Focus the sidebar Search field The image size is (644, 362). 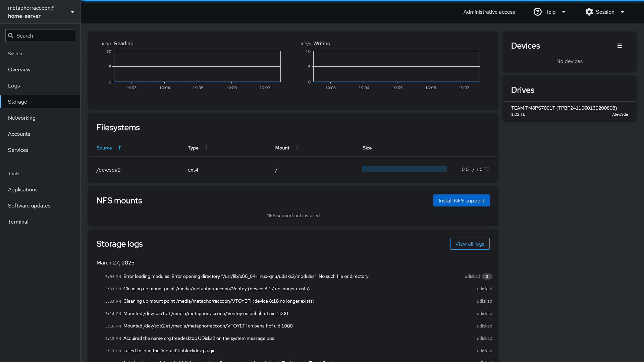point(40,36)
